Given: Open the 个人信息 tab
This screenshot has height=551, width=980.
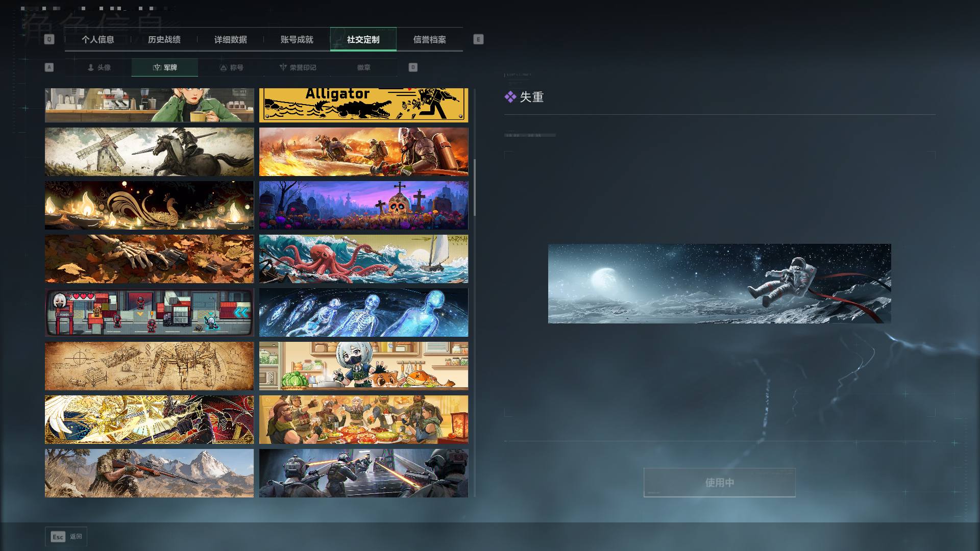Looking at the screenshot, I should pyautogui.click(x=97, y=39).
